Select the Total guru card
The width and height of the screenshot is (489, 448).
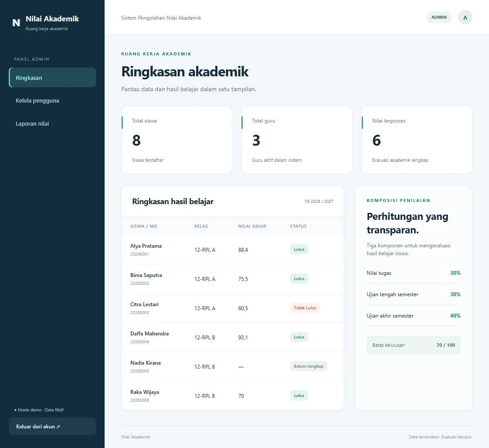point(296,140)
